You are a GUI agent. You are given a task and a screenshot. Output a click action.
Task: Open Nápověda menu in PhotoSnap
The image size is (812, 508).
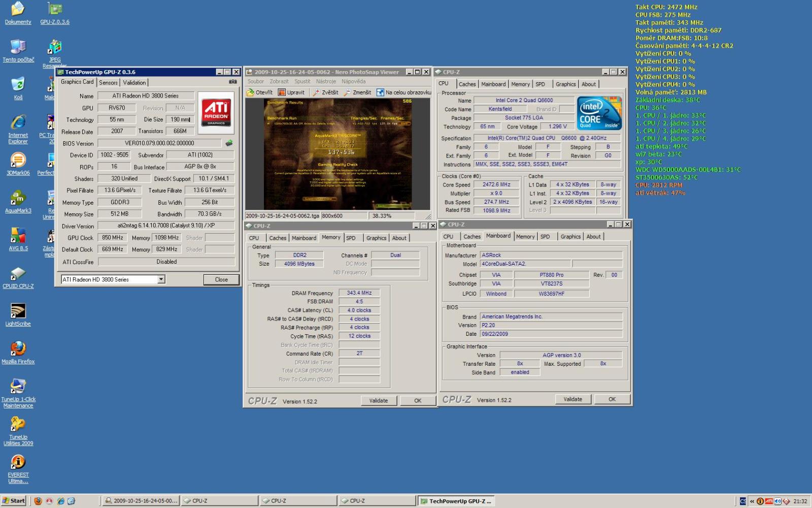tap(354, 81)
